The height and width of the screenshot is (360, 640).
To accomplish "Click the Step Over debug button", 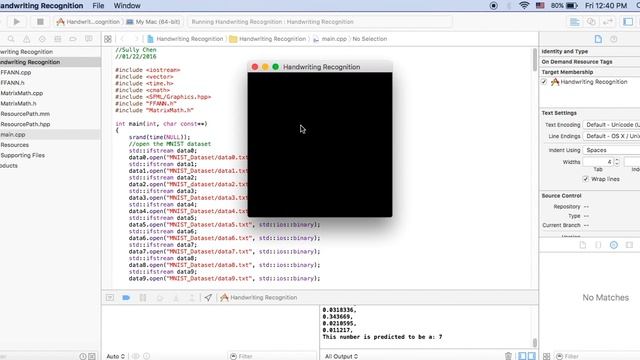I will point(160,298).
